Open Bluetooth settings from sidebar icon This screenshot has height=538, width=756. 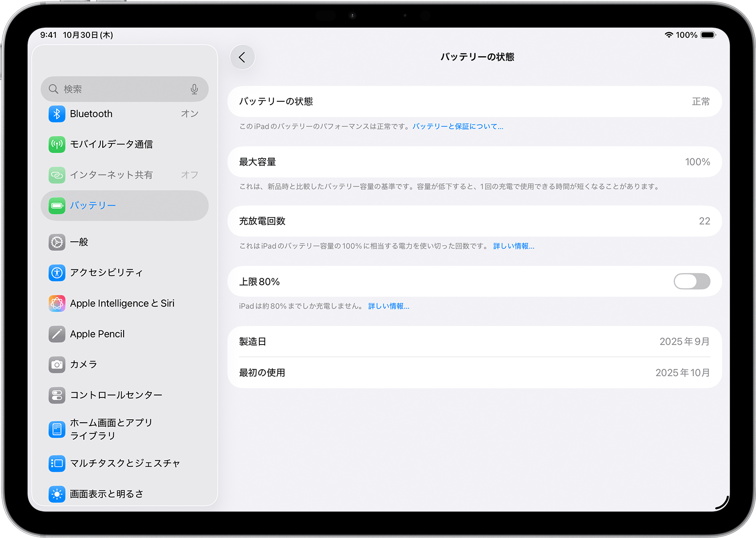[x=57, y=113]
